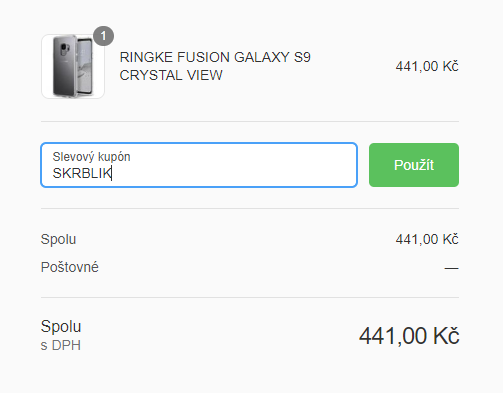Screen dimensions: 503x393
Task: Click the Poštovné shipping label
Action: (70, 267)
